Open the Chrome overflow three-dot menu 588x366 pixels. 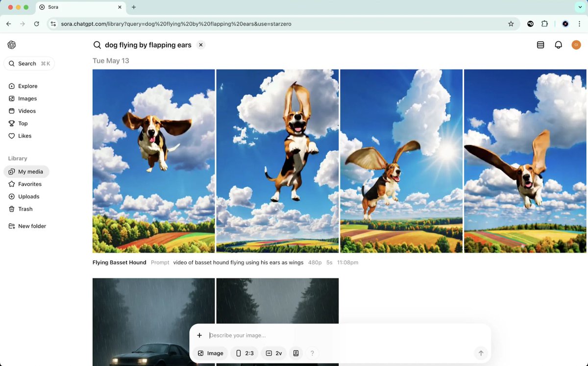point(580,24)
